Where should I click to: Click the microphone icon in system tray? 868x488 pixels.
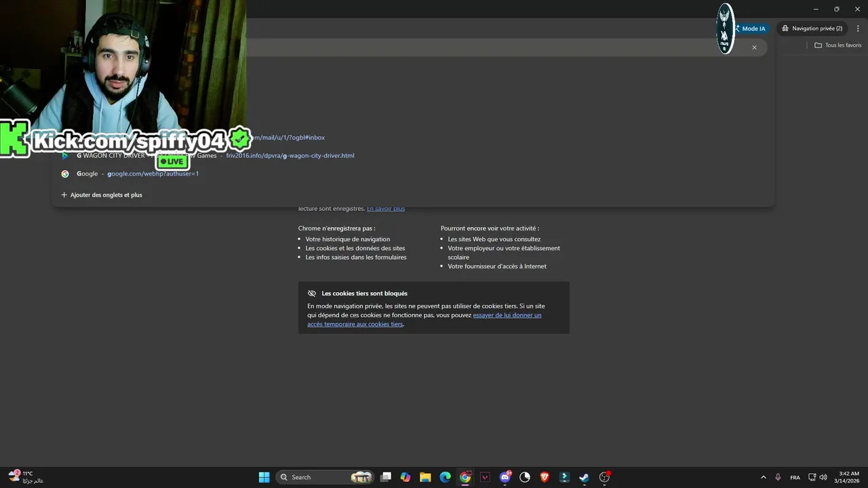tap(778, 477)
